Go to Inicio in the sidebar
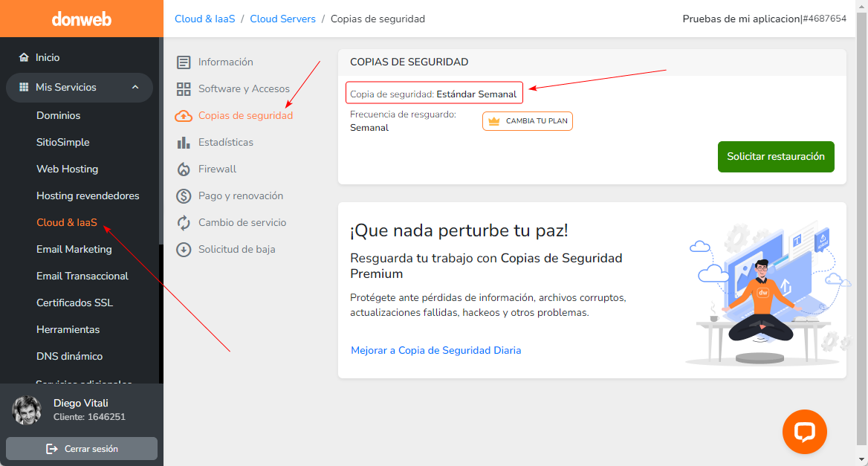The height and width of the screenshot is (466, 868). point(48,57)
